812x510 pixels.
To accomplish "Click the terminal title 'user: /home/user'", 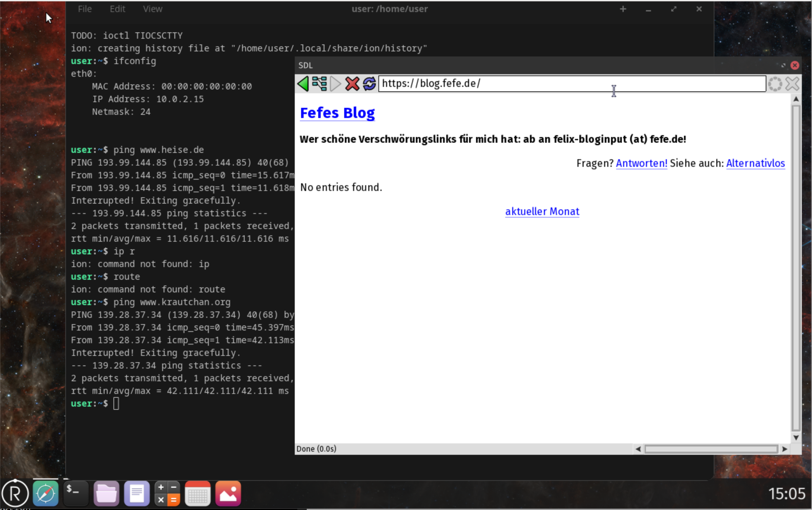I will pyautogui.click(x=390, y=9).
